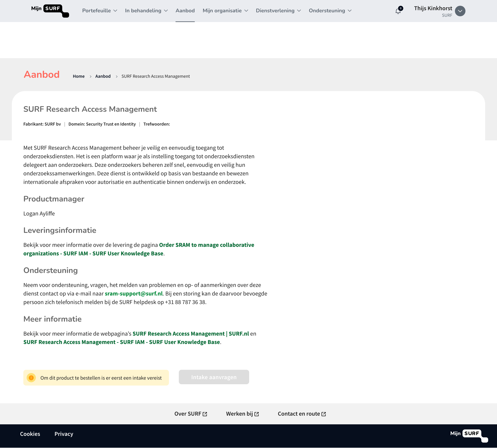Open SURF Research Access Management | SURF.nl link

[191, 334]
